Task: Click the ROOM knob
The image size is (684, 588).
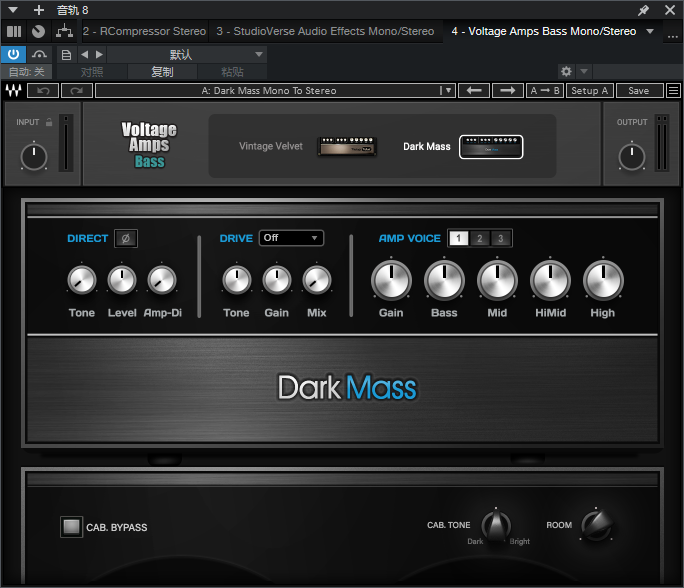Action: tap(596, 524)
